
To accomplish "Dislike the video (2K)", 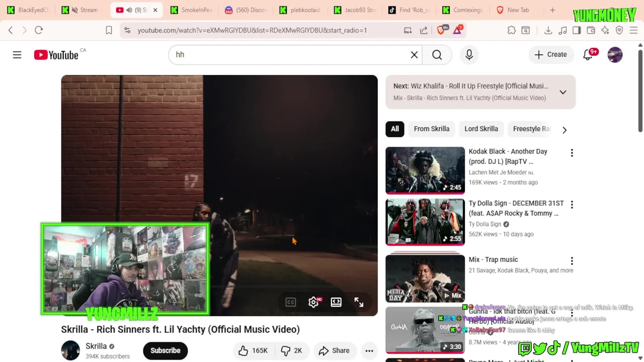I will [291, 350].
